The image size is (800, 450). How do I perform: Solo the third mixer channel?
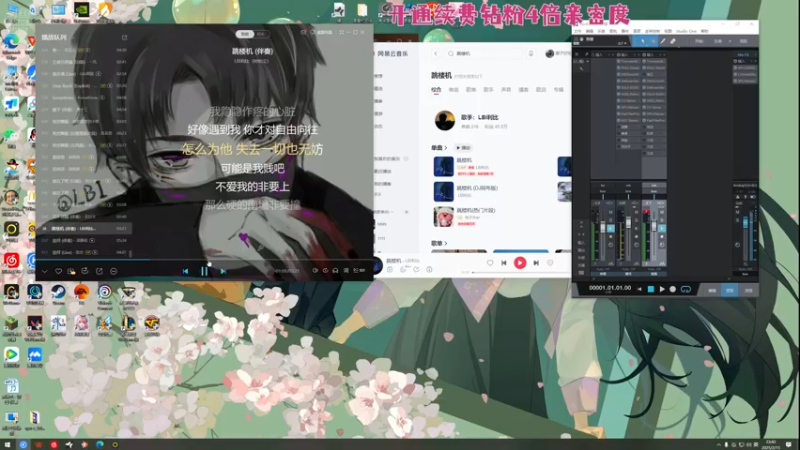[662, 220]
